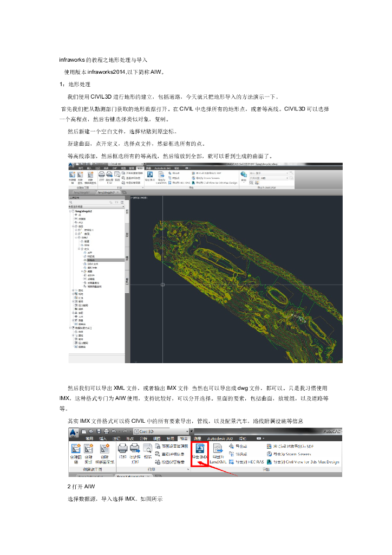392x555 pixels.
Task: Click the New file icon in enlarged quick access toolbar
Action: [84, 431]
